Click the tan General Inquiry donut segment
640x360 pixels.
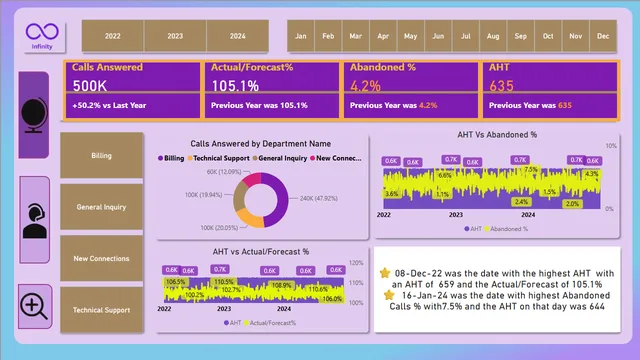(x=239, y=197)
